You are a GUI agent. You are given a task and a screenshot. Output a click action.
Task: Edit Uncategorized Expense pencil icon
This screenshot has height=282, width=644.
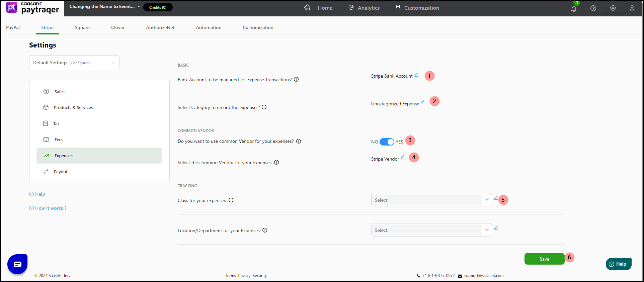point(423,102)
